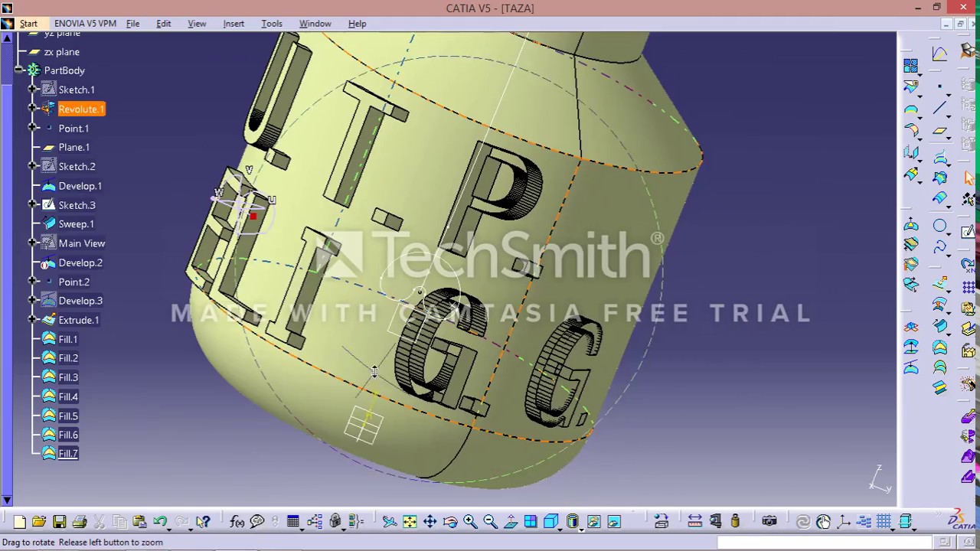Undo the last action
980x551 pixels.
(x=159, y=522)
